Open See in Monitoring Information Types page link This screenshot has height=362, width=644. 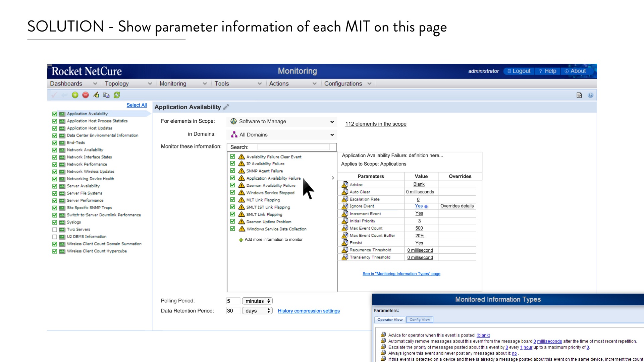(401, 274)
